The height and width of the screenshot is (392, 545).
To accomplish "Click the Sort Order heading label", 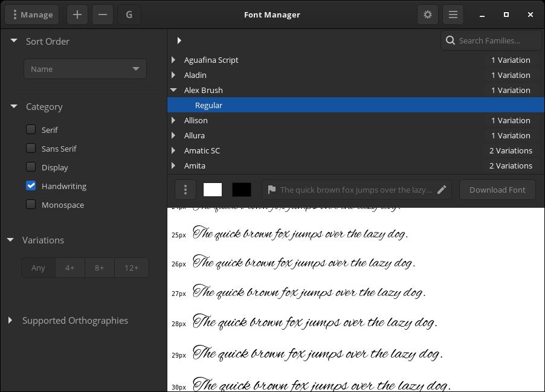I will (48, 41).
